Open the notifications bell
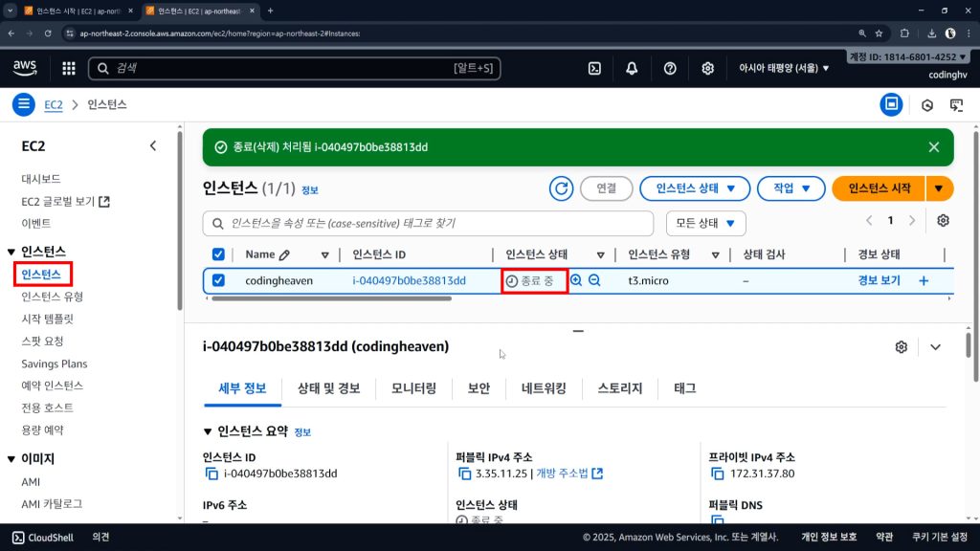 coord(632,68)
